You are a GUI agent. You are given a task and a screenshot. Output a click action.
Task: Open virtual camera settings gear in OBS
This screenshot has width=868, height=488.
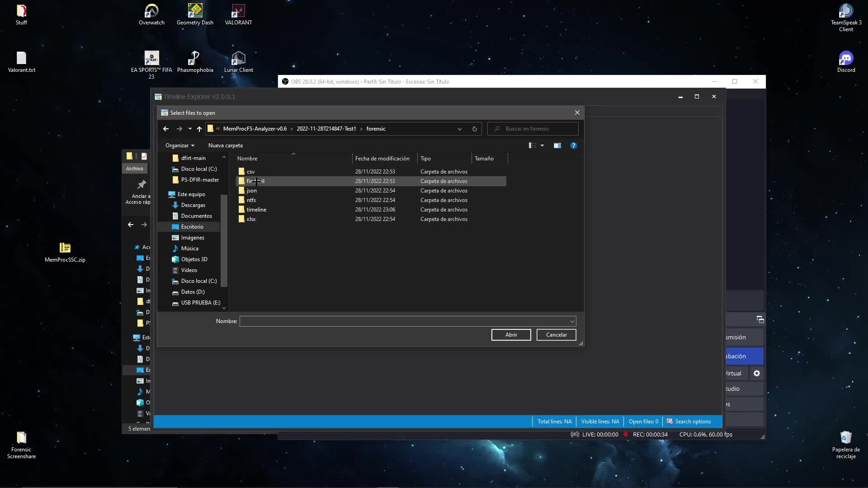pyautogui.click(x=757, y=373)
